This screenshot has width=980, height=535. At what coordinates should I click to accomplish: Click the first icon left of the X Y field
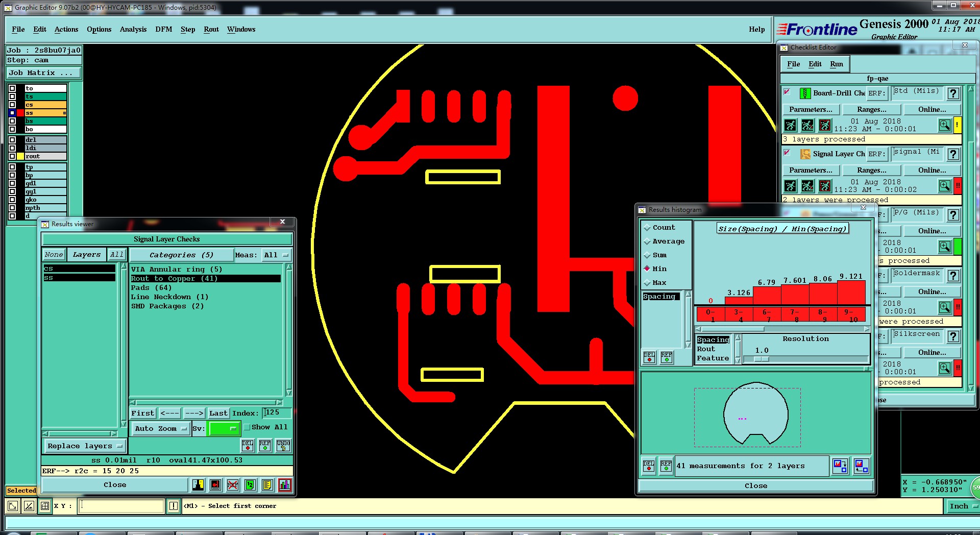tap(13, 506)
